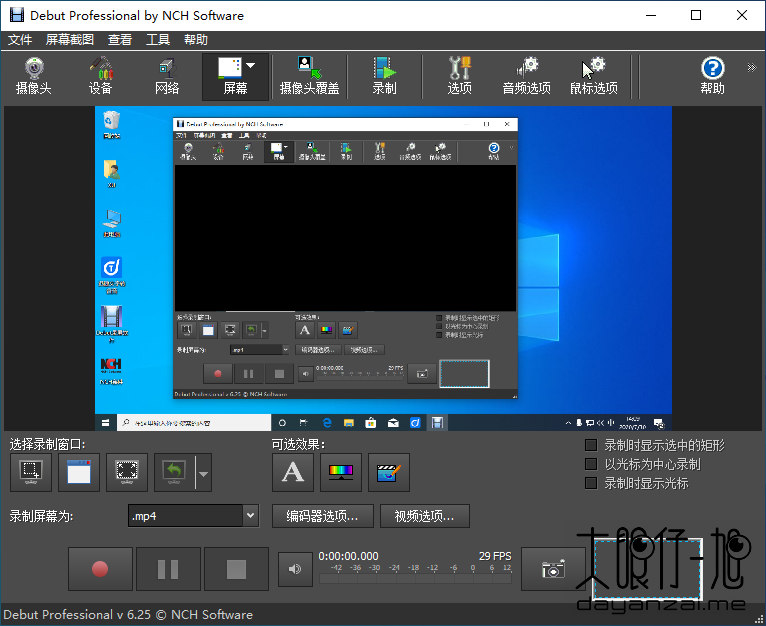Click the NCH icon in preview desktop
The width and height of the screenshot is (766, 626).
point(111,370)
